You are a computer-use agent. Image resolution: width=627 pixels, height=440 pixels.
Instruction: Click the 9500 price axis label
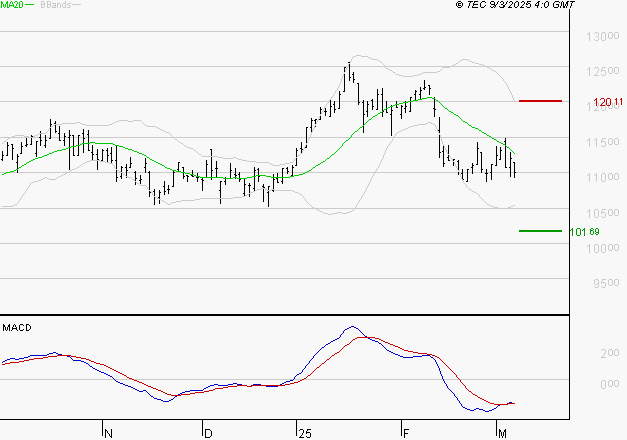(x=606, y=284)
